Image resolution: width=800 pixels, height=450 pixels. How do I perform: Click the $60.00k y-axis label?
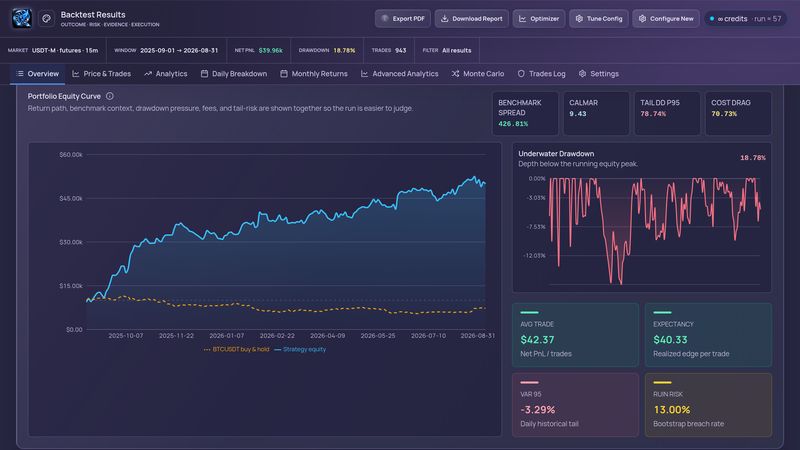click(x=71, y=155)
